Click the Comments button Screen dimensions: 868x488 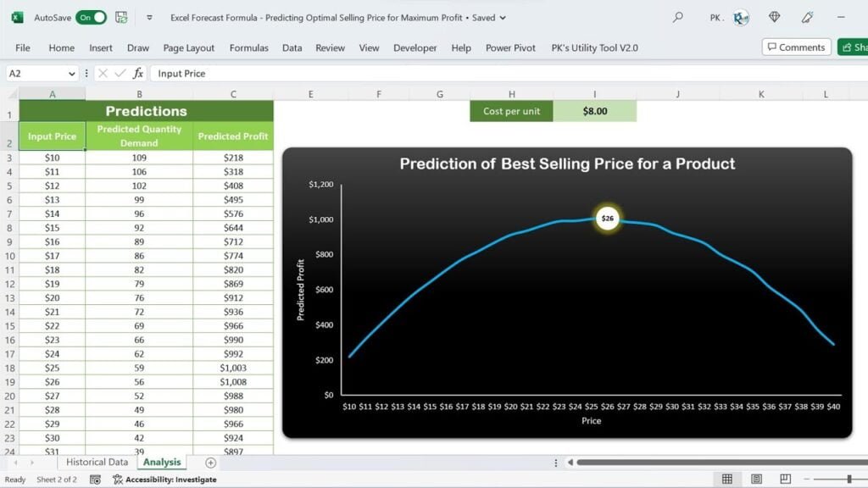[x=794, y=47]
